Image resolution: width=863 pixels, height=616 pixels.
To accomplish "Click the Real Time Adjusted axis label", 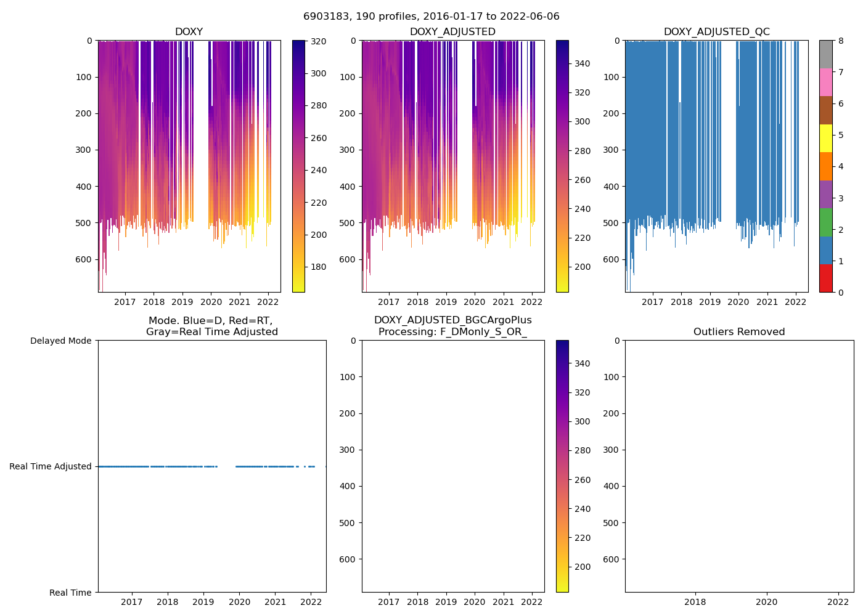I will click(51, 467).
